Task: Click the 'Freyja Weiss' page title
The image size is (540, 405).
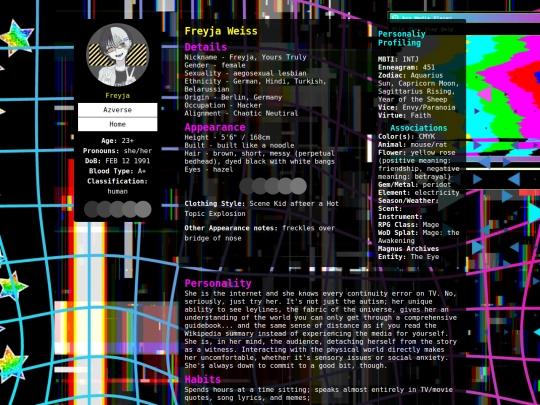Action: (221, 31)
